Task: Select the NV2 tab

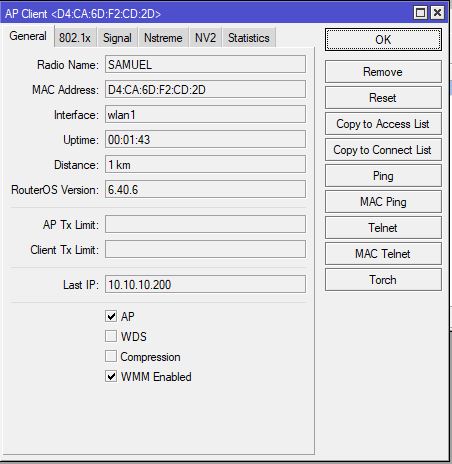Action: [x=205, y=38]
